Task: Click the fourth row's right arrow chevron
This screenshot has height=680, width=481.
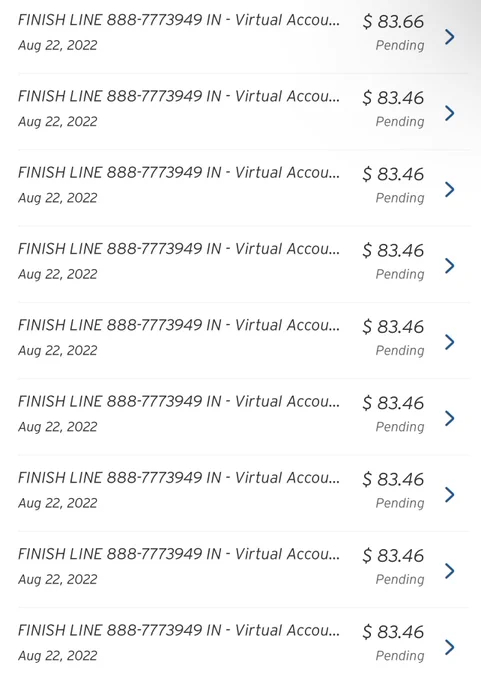Action: [x=450, y=266]
